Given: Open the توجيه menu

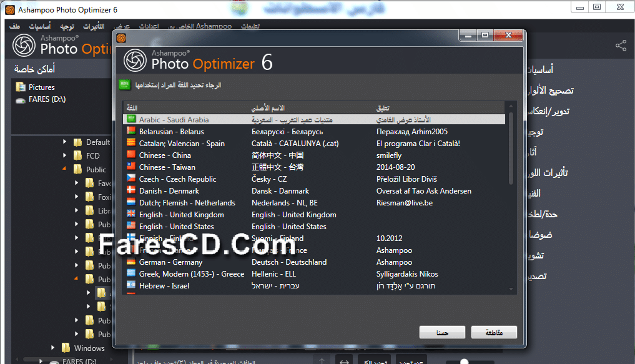Looking at the screenshot, I should pyautogui.click(x=67, y=26).
